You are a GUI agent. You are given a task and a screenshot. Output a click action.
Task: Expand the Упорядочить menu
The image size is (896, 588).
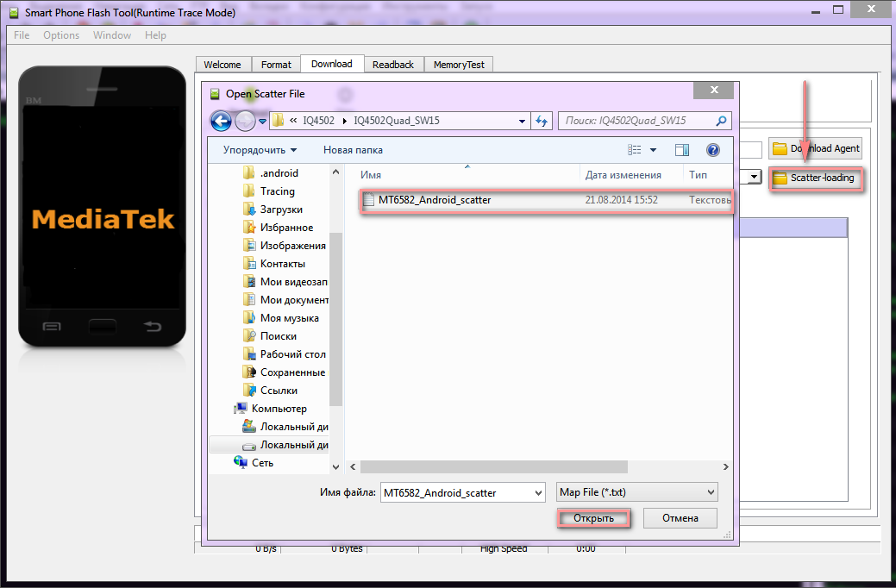[x=260, y=150]
